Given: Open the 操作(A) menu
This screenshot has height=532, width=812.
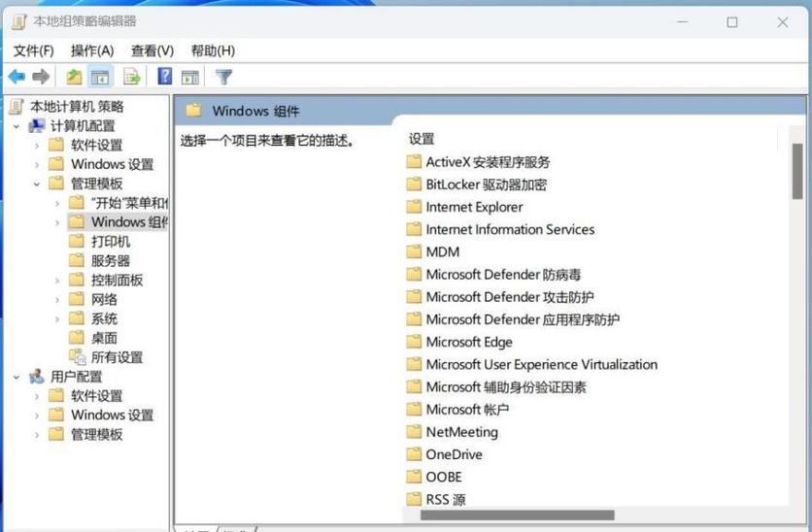Looking at the screenshot, I should click(92, 50).
